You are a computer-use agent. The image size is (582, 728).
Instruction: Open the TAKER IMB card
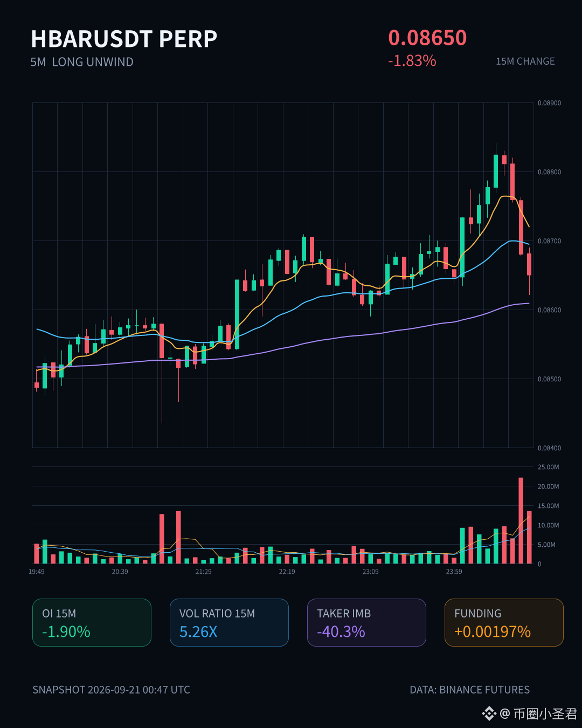point(366,622)
